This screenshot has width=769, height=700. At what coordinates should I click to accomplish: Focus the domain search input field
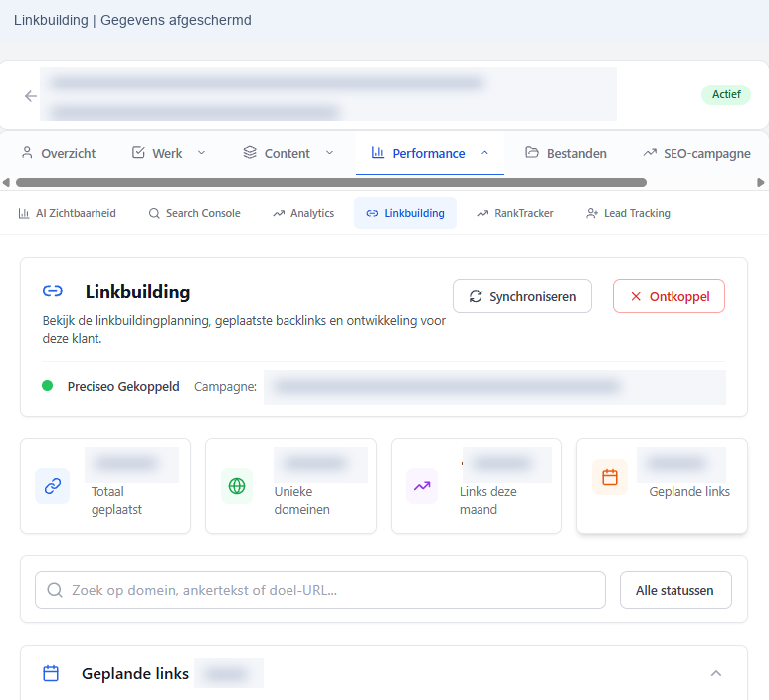[320, 590]
